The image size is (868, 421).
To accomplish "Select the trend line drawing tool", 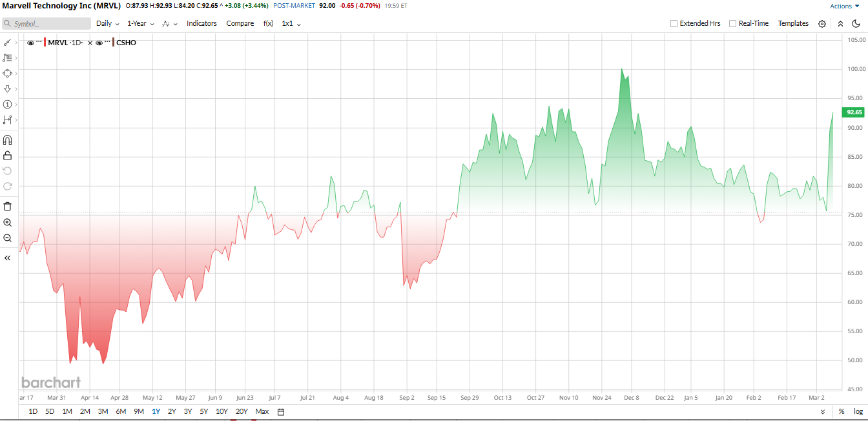I will [x=7, y=42].
